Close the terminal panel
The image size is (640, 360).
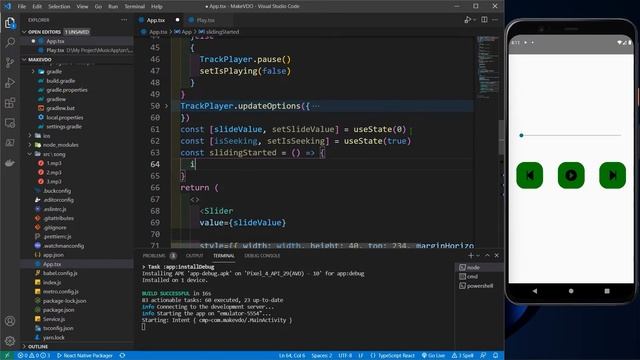497,256
